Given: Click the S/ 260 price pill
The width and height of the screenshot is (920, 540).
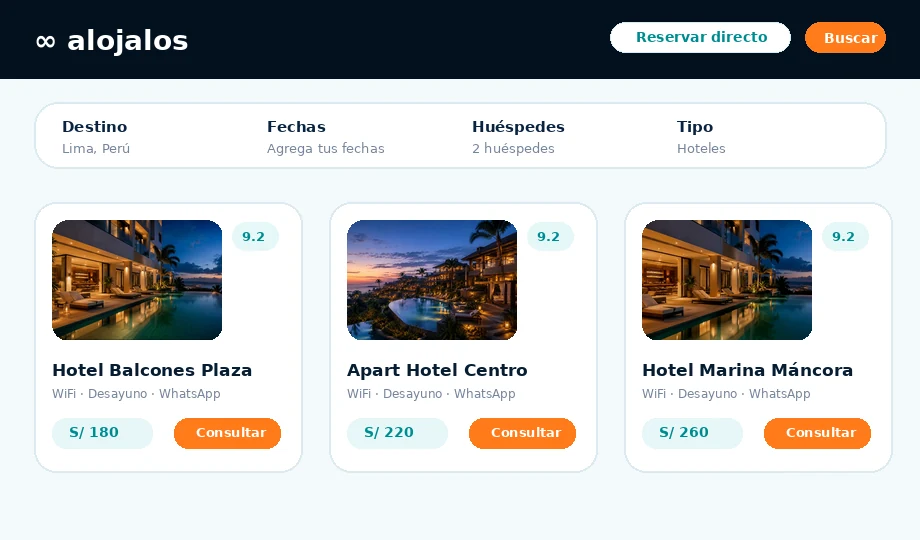Looking at the screenshot, I should (x=692, y=433).
